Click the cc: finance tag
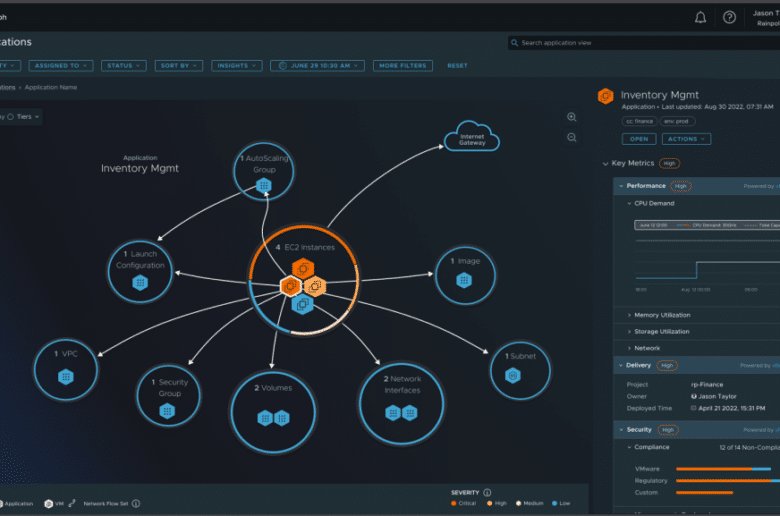Image resolution: width=780 pixels, height=516 pixels. click(640, 121)
